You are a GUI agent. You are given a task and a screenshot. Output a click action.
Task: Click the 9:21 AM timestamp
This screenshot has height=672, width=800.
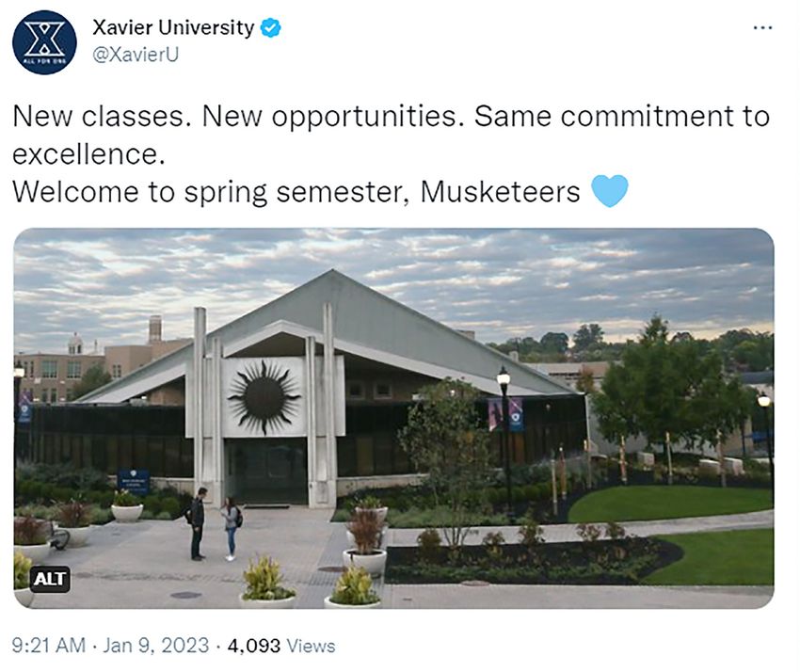pyautogui.click(x=49, y=646)
